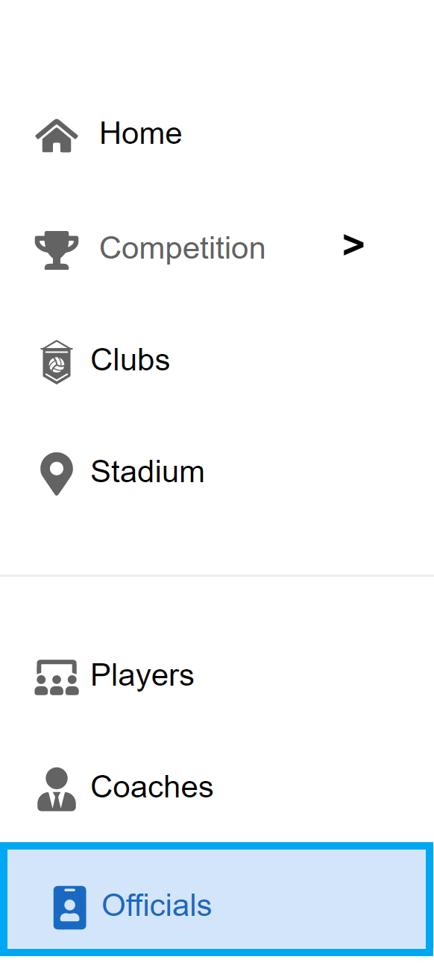The width and height of the screenshot is (434, 980).
Task: Go to the Clubs page
Action: [217, 361]
